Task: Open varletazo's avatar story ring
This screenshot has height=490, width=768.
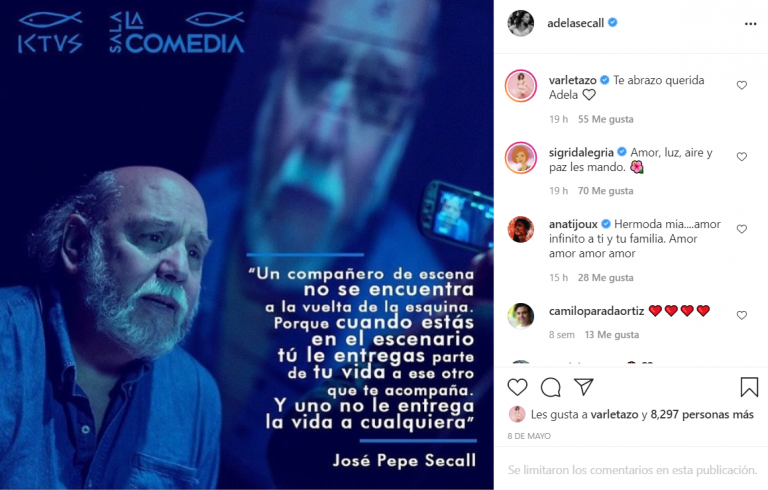Action: (521, 86)
